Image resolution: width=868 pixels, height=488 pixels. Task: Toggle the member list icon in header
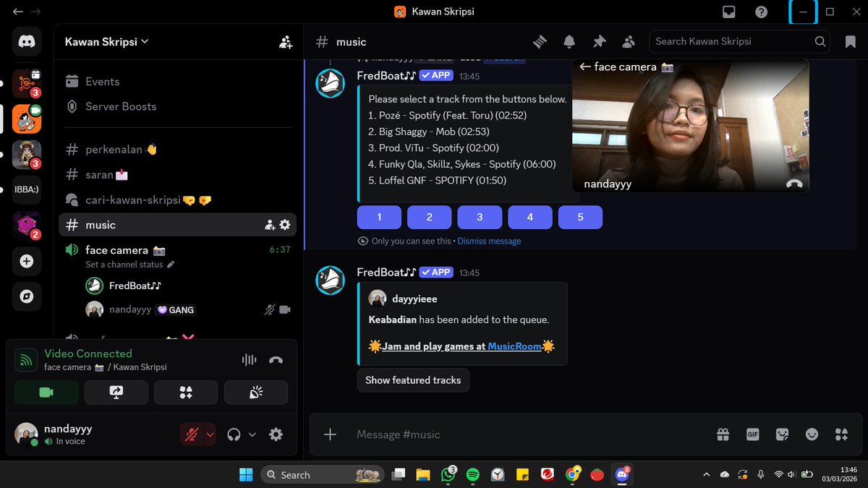click(628, 42)
